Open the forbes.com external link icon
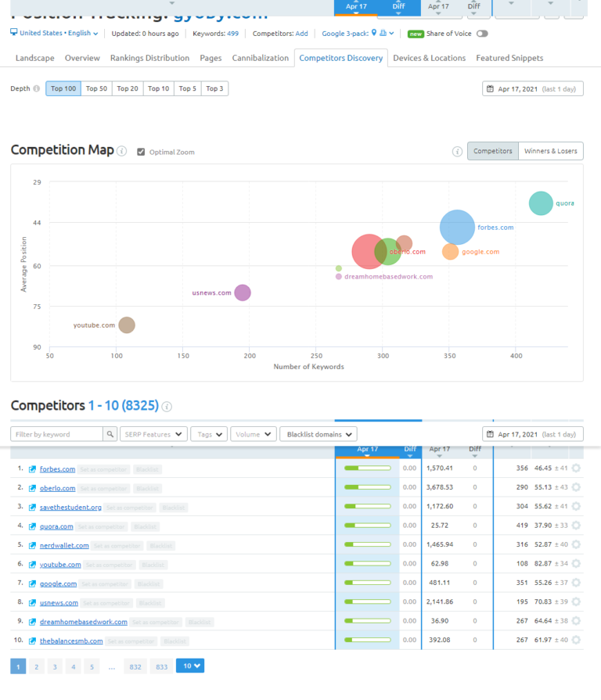 pyautogui.click(x=32, y=469)
